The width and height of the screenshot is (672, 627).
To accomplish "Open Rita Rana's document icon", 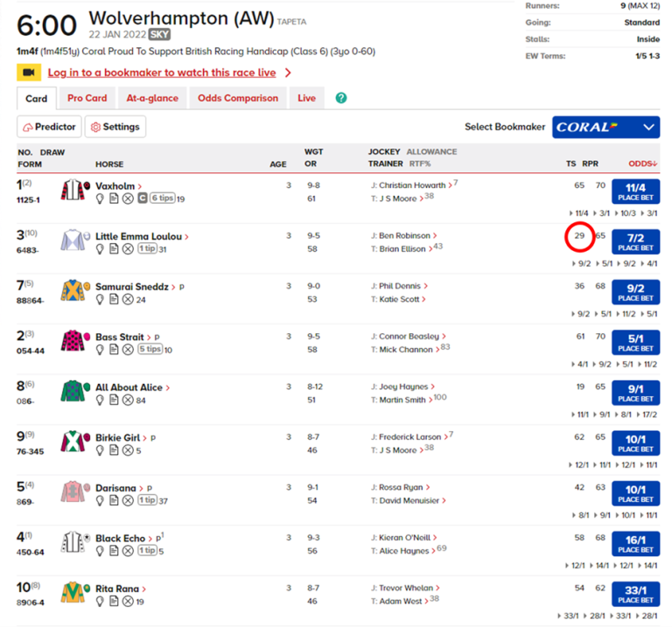I will click(114, 602).
